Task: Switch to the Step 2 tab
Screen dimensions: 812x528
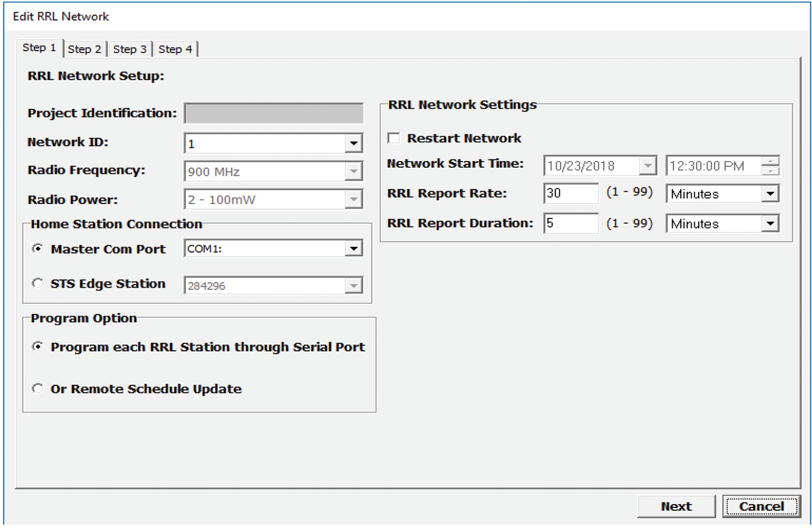Action: tap(84, 49)
